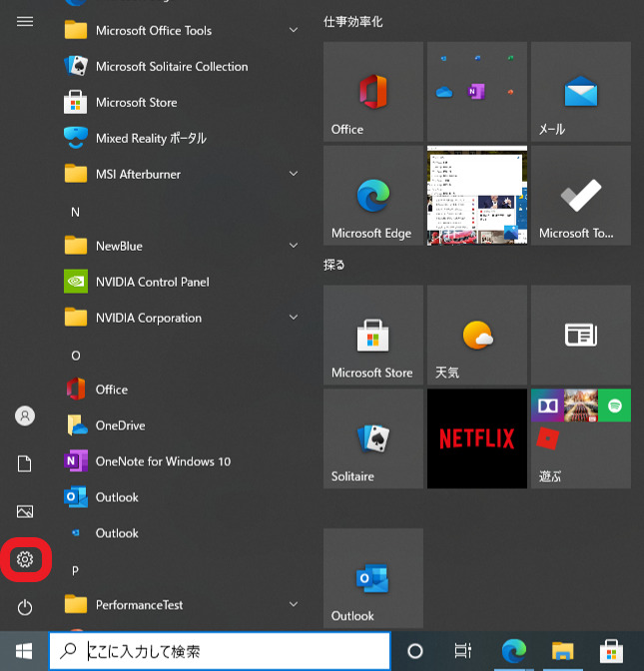Viewport: 644px width, 671px height.
Task: Open the Pictures icon in sidebar
Action: click(25, 511)
